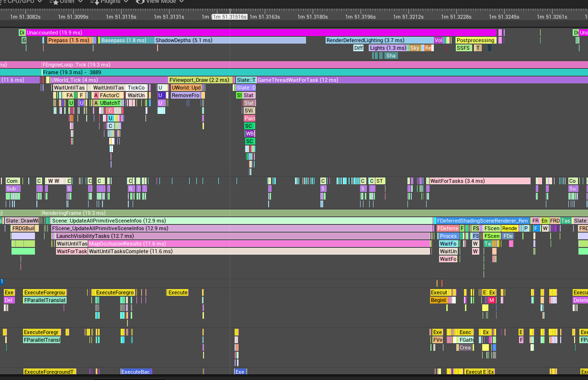This screenshot has width=588, height=380.
Task: Click the Prepass (1.5 ms) GPU event
Action: [68, 40]
